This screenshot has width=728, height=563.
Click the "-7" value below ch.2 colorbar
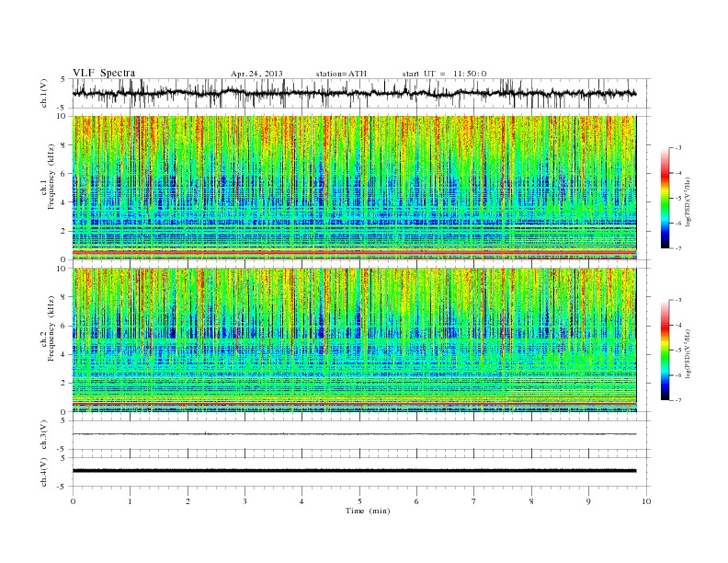[x=678, y=400]
